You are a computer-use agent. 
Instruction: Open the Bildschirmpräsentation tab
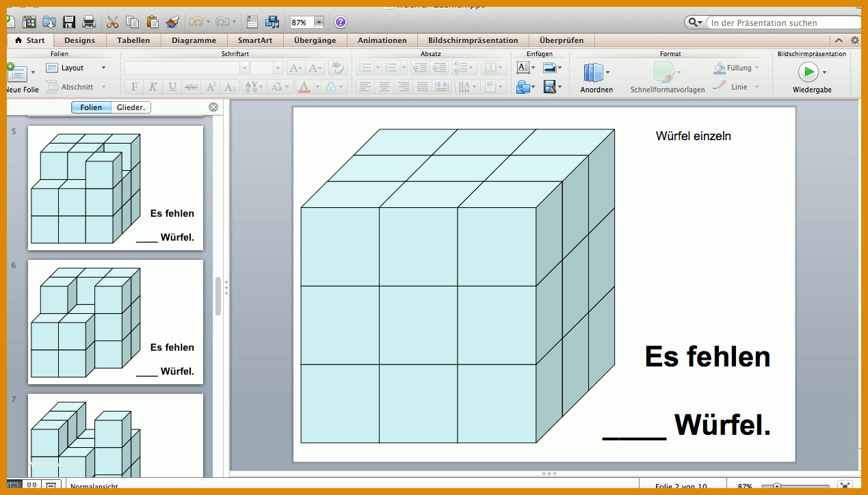(473, 40)
